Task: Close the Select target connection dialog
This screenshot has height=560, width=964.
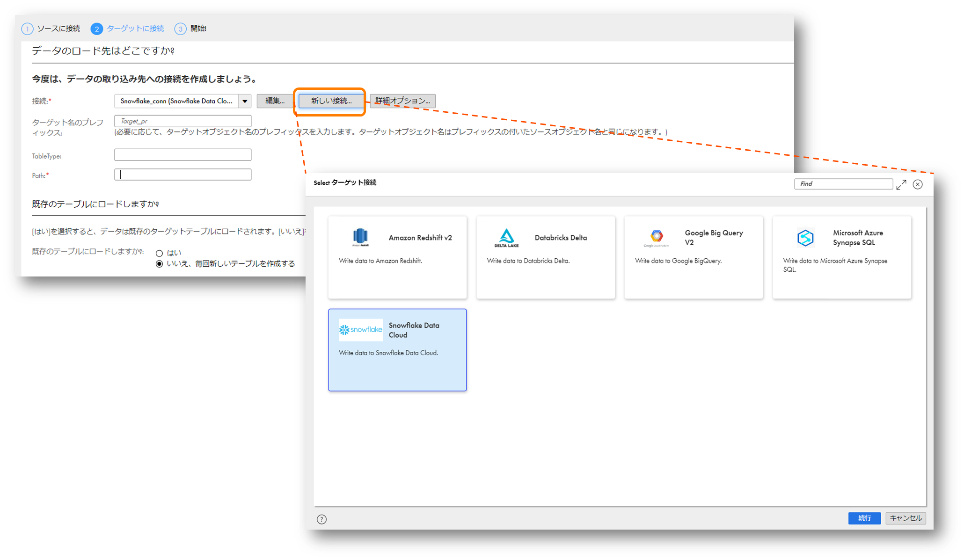Action: pyautogui.click(x=918, y=184)
